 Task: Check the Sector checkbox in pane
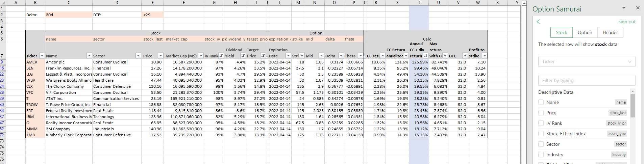tap(541, 144)
